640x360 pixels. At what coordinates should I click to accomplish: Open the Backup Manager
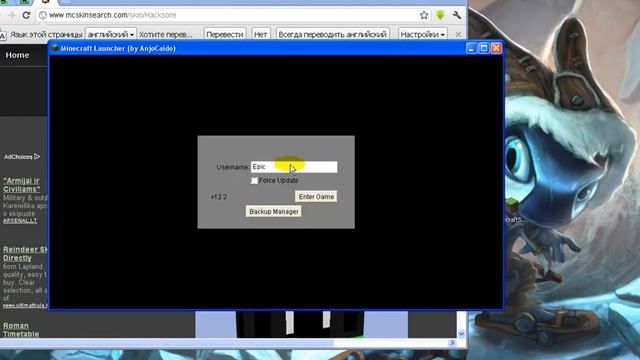(274, 211)
